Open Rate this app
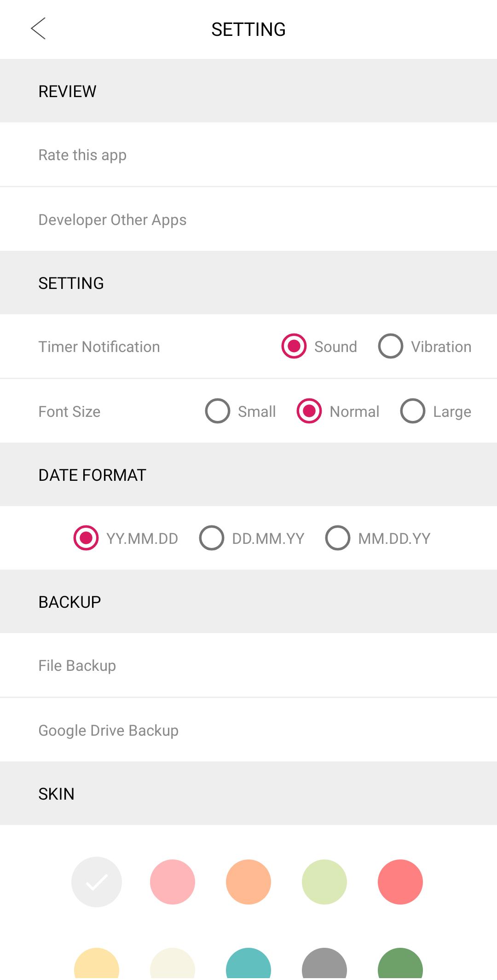 pos(83,155)
